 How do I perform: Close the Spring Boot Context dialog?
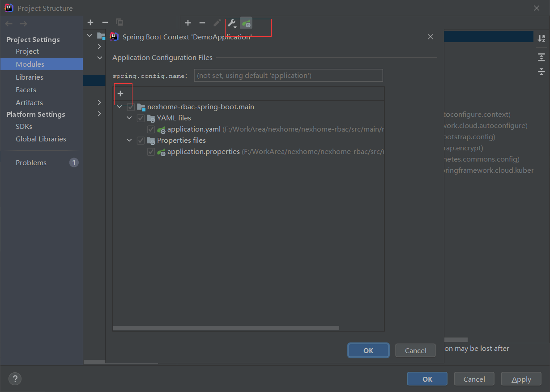431,37
